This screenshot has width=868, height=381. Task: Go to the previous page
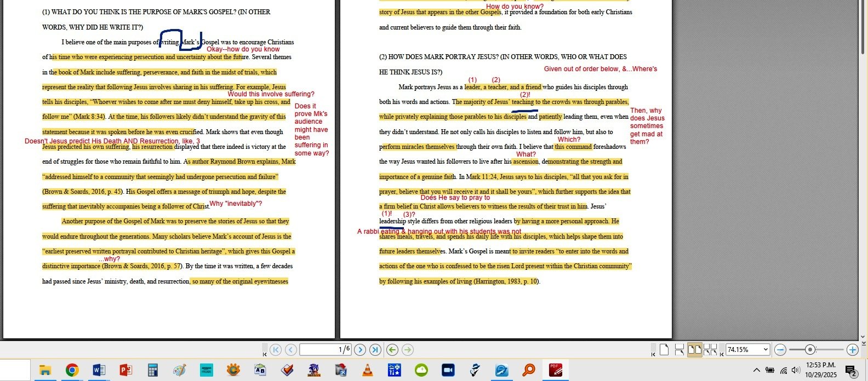coord(291,350)
